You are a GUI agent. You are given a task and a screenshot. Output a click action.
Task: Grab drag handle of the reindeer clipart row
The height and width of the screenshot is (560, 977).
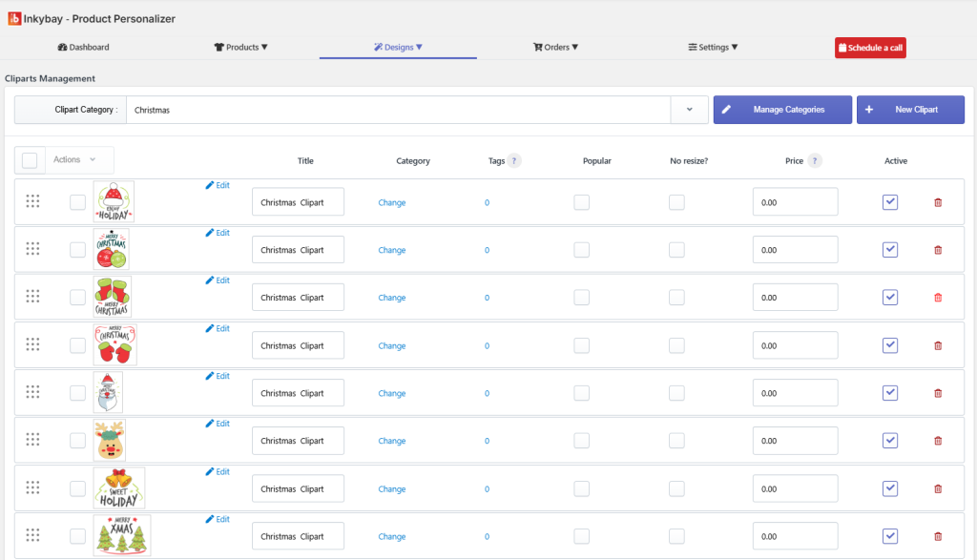32,440
